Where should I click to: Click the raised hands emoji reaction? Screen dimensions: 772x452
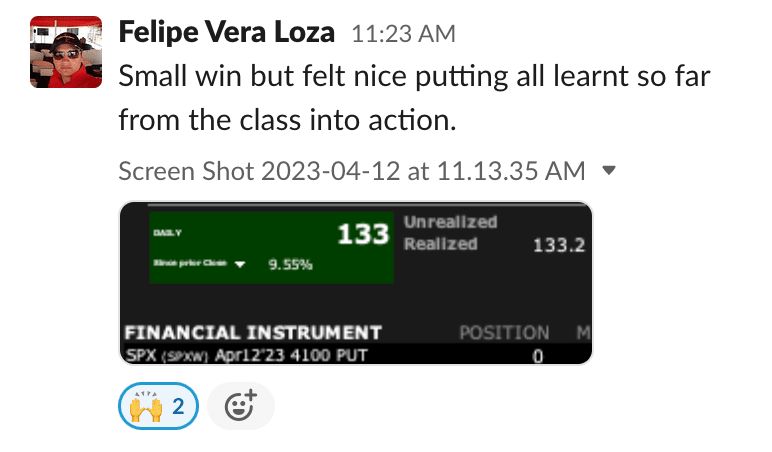pos(159,406)
